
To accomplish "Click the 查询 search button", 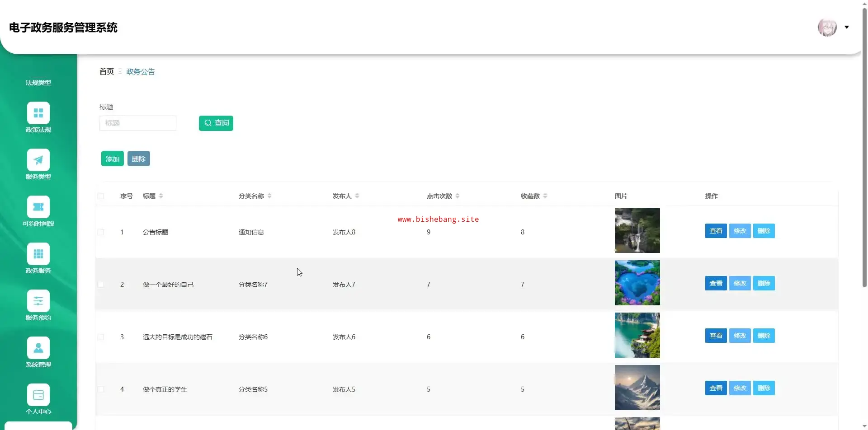I will click(x=216, y=123).
